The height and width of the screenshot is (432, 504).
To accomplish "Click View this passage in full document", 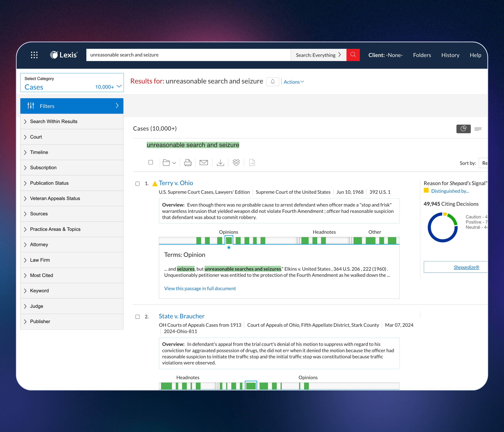I will [200, 288].
